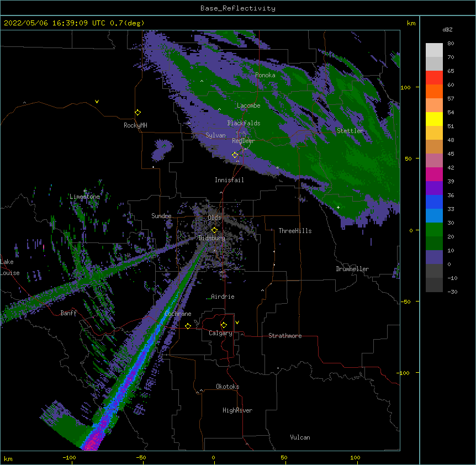
Task: Pick the bright green 20-30 dBZ legend swatch
Action: tap(434, 230)
